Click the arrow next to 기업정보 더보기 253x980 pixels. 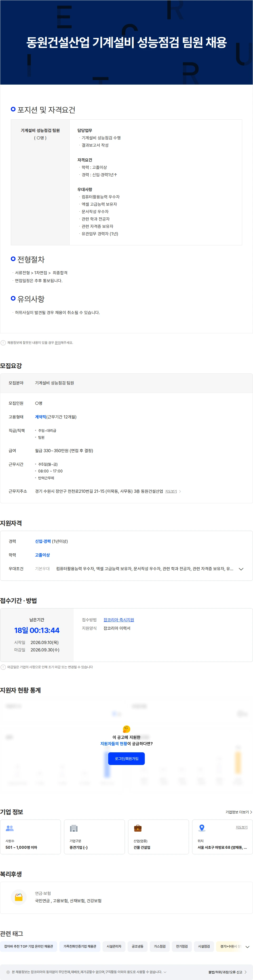[x=251, y=812]
